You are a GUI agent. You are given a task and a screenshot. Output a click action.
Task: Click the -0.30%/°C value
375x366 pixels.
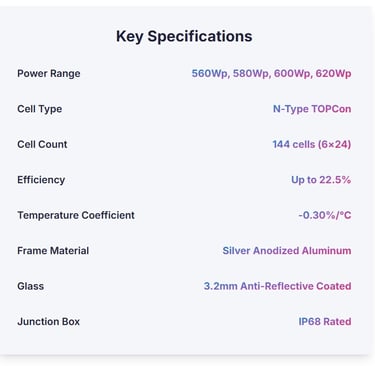[x=325, y=215]
